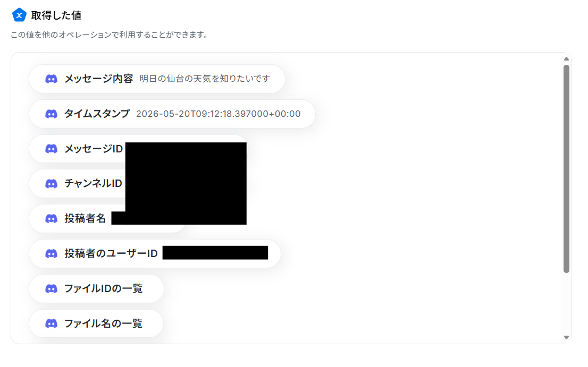Choose the チャンネルID label
588x367 pixels.
[94, 184]
